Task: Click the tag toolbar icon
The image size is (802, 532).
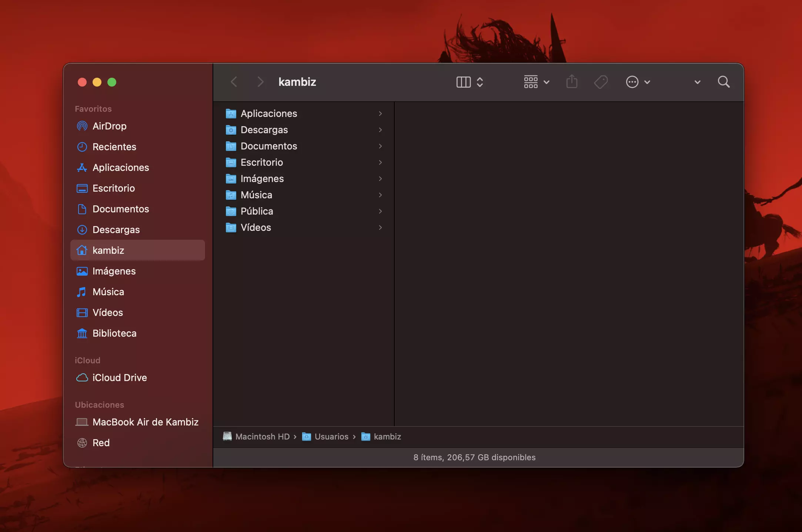Action: click(x=601, y=82)
